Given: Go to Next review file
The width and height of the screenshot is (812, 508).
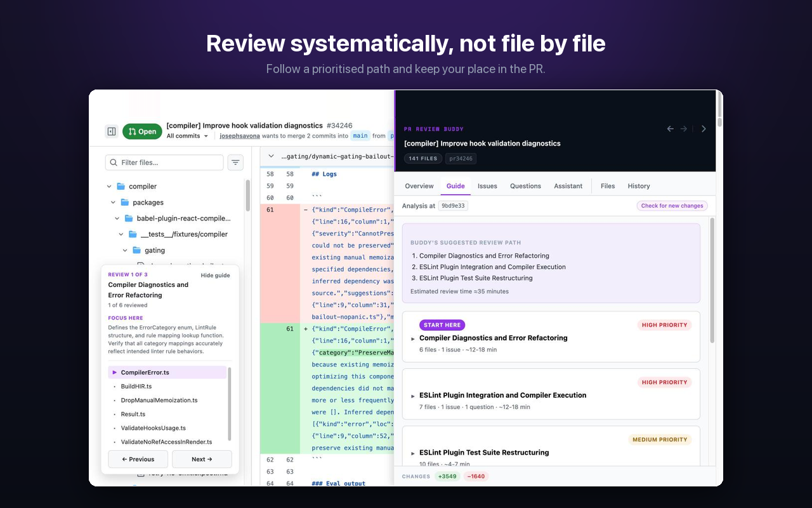Looking at the screenshot, I should [202, 459].
